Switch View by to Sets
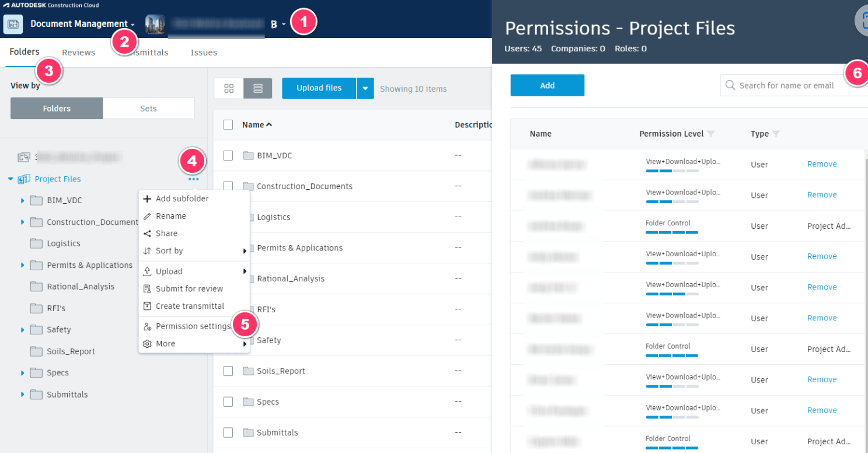This screenshot has width=868, height=453. point(148,108)
